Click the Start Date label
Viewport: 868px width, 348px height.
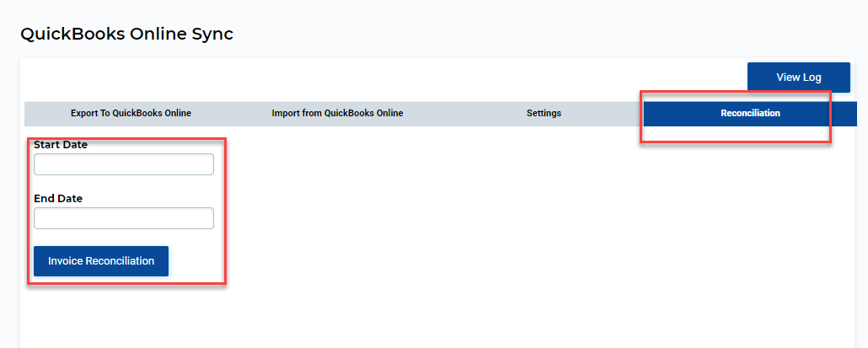click(x=61, y=145)
